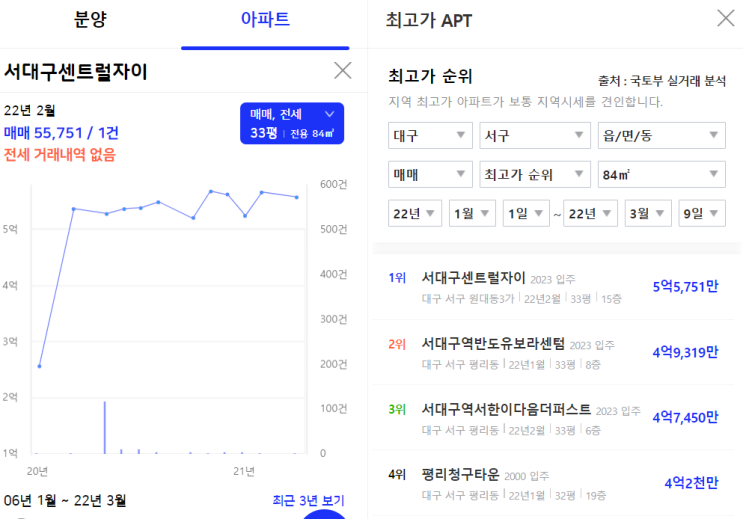Open the end day 9일 dropdown
The height and width of the screenshot is (519, 743).
[x=702, y=213]
